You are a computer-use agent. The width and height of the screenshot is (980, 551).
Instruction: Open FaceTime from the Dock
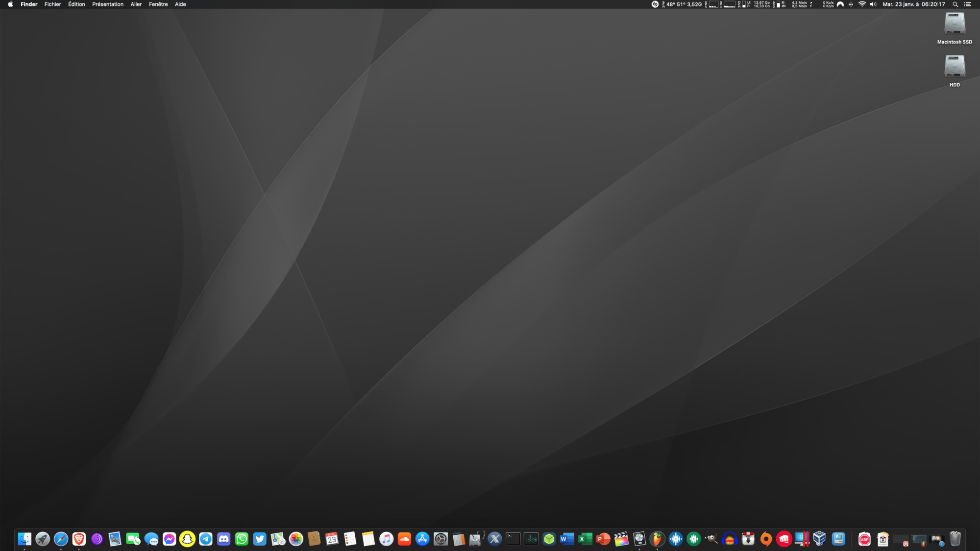133,539
